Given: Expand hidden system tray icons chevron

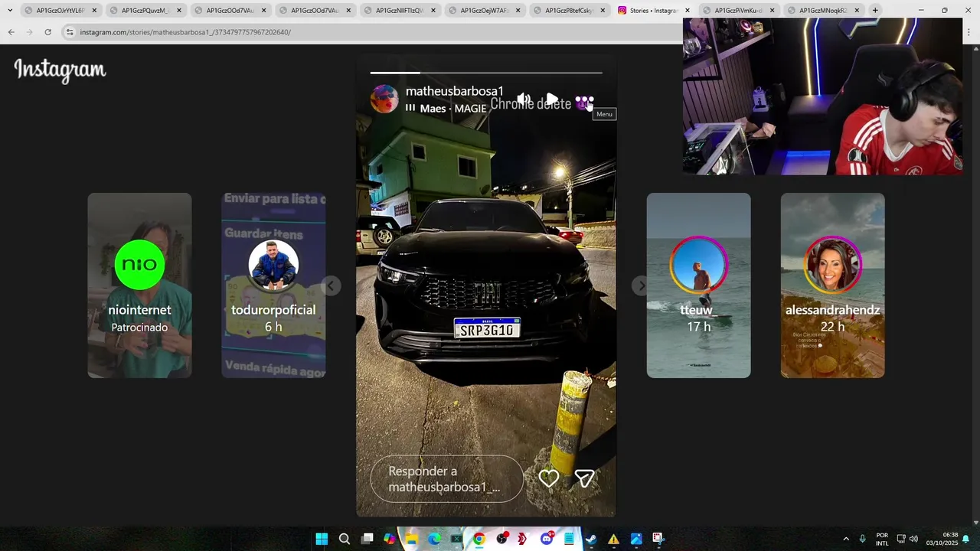Looking at the screenshot, I should click(845, 539).
